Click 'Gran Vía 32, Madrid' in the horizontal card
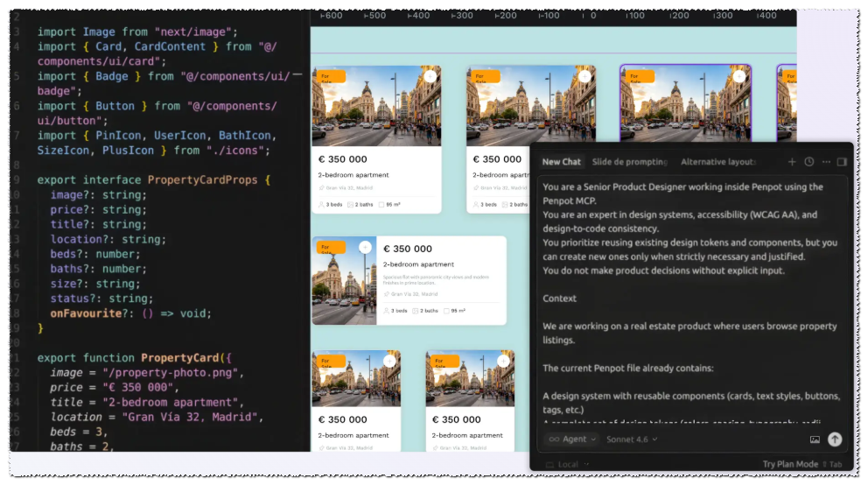 coord(414,294)
